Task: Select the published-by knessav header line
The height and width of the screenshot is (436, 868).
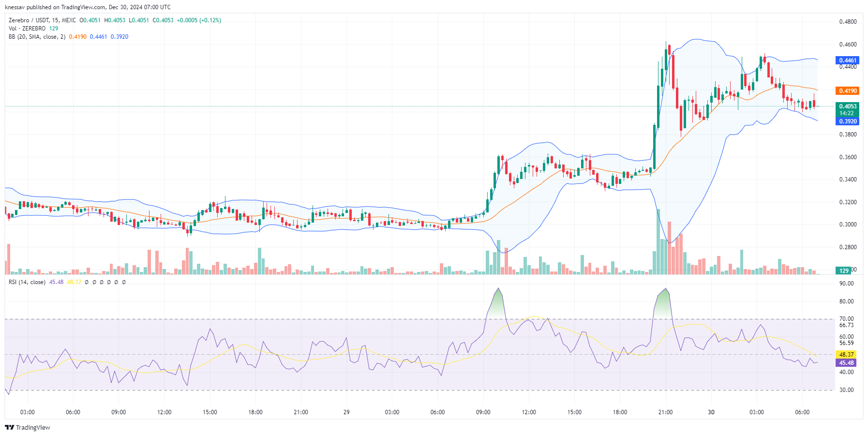Action: coord(88,7)
